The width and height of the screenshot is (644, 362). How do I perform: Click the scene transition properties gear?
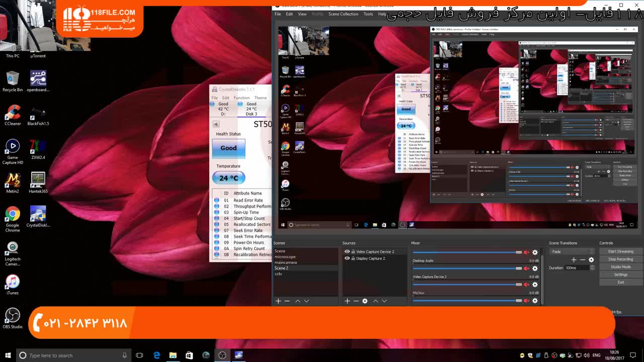click(591, 259)
